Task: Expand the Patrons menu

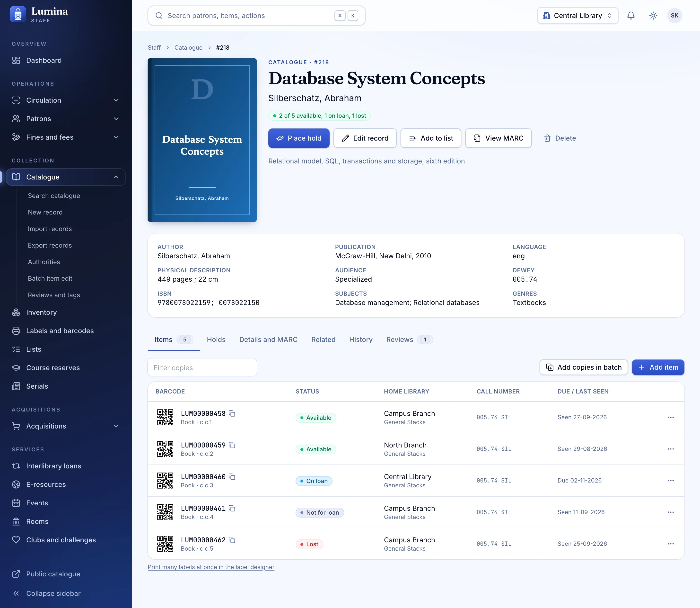Action: pos(66,119)
